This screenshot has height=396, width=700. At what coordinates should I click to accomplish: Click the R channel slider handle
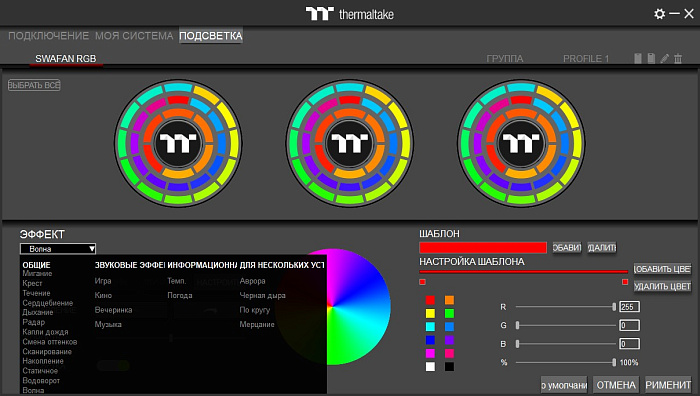pos(614,307)
